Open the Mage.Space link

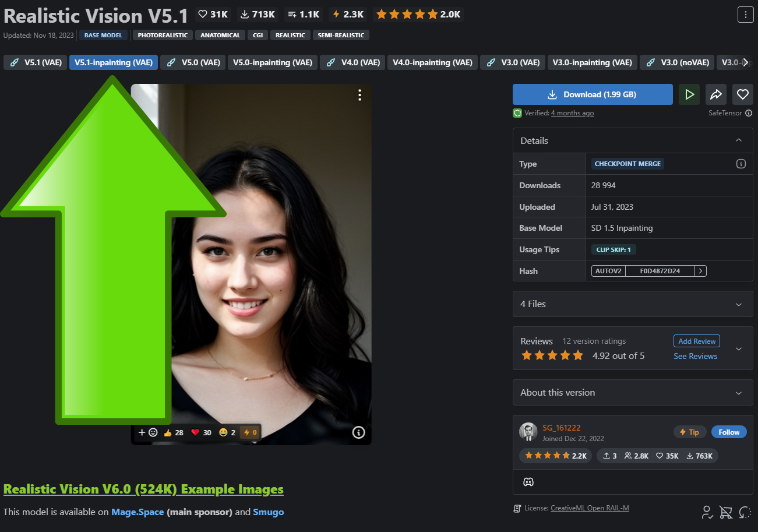138,512
